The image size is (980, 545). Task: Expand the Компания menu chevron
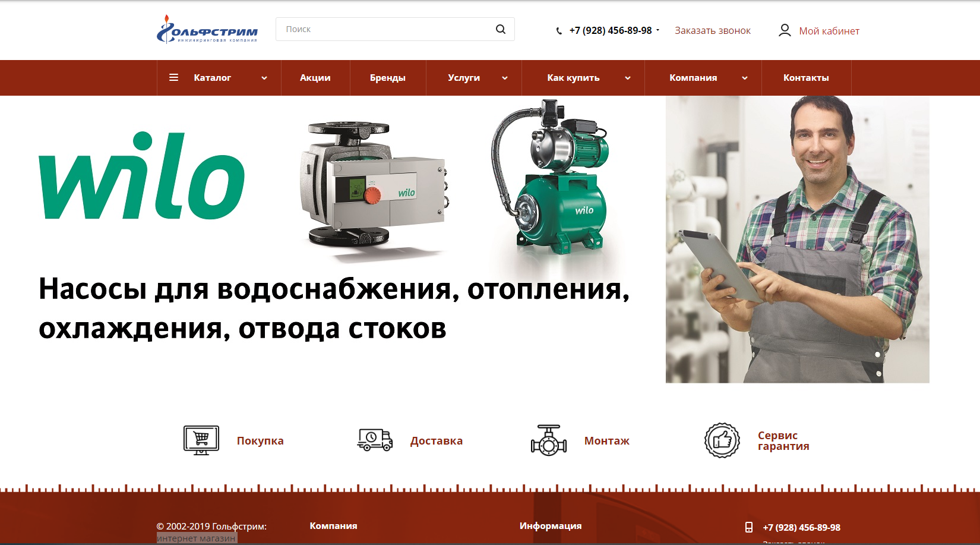745,78
